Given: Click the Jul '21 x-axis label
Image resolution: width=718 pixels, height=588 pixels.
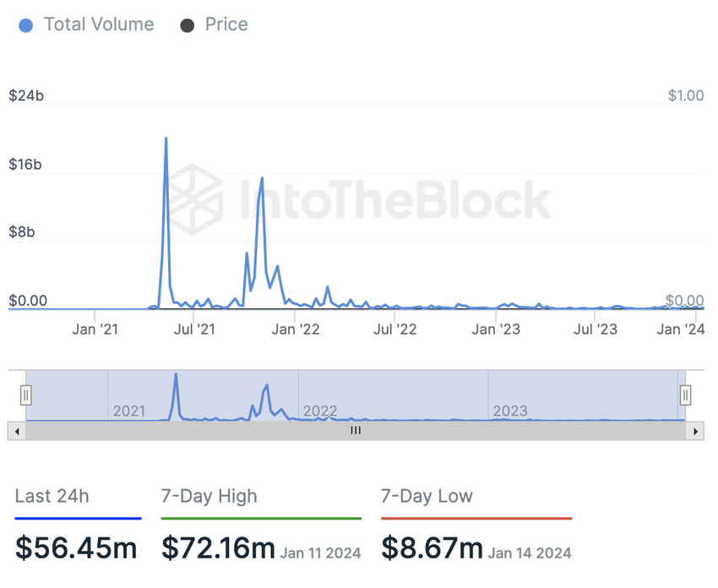Looking at the screenshot, I should click(195, 329).
